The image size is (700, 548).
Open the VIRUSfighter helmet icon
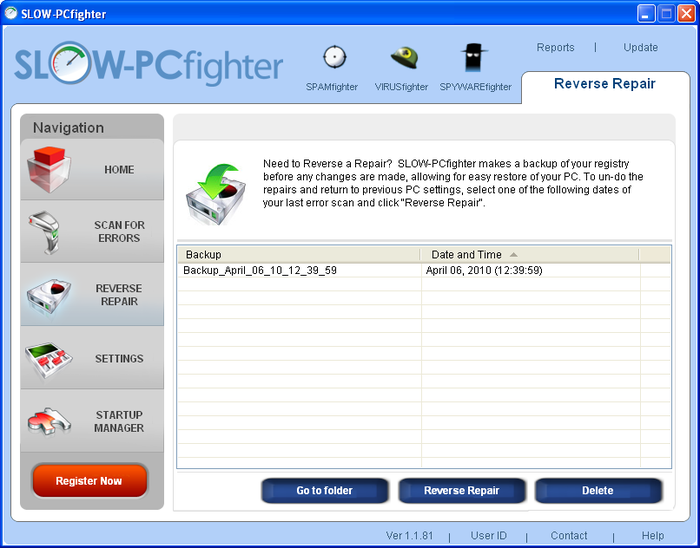[x=403, y=58]
